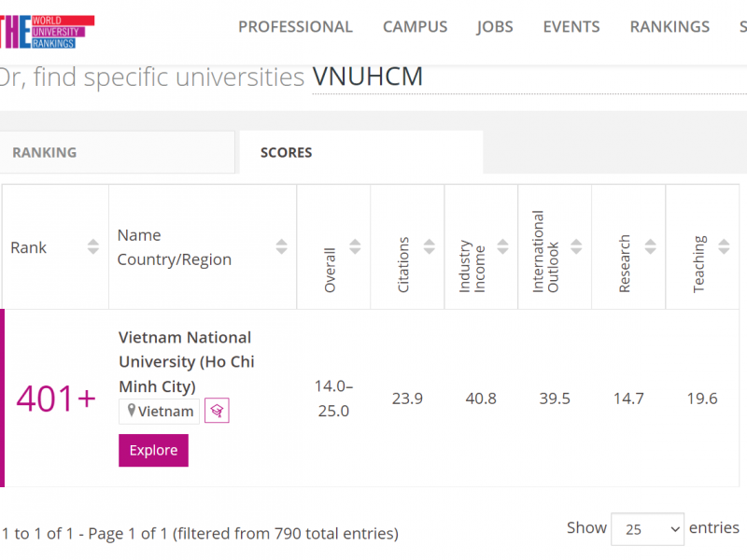Sort table by Research score
Image resolution: width=747 pixels, height=560 pixels.
click(650, 247)
